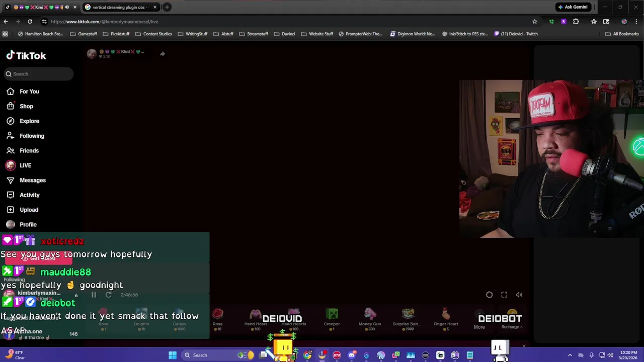Image resolution: width=644 pixels, height=362 pixels.
Task: Expand the All Bookmarks folder
Action: 622,34
